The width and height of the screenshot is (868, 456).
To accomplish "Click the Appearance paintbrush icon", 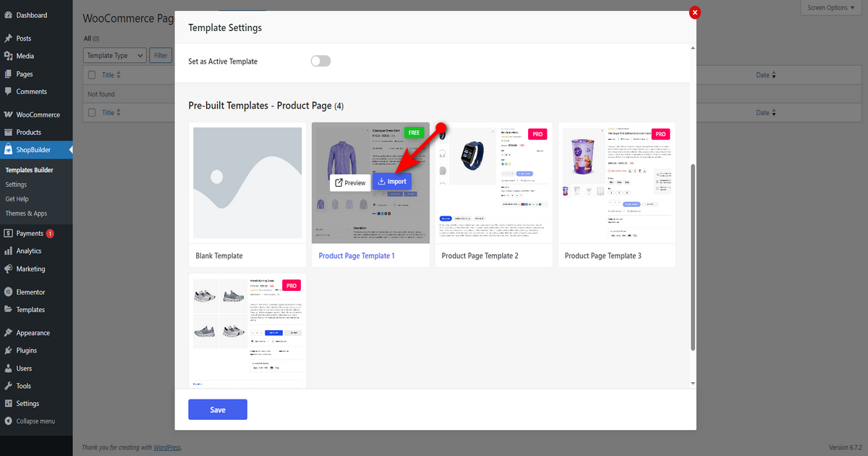I will pyautogui.click(x=8, y=333).
